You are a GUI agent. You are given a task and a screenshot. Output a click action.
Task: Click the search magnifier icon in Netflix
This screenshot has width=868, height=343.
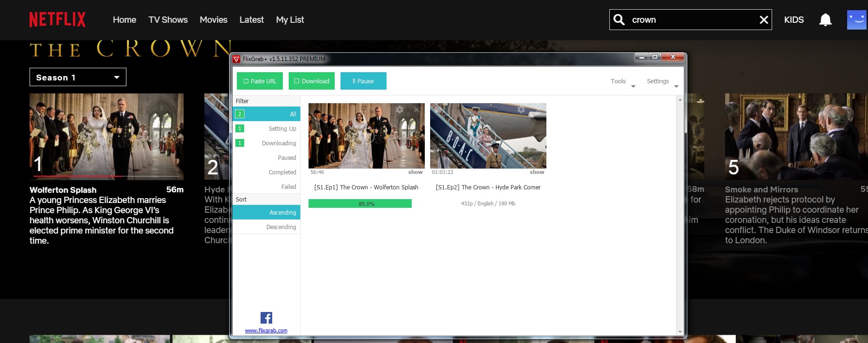pos(619,20)
